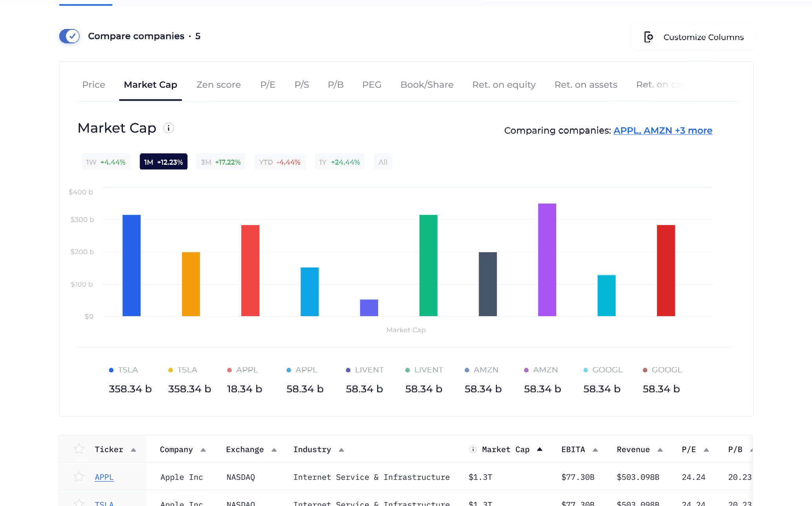Select the 1M time range

(x=164, y=162)
